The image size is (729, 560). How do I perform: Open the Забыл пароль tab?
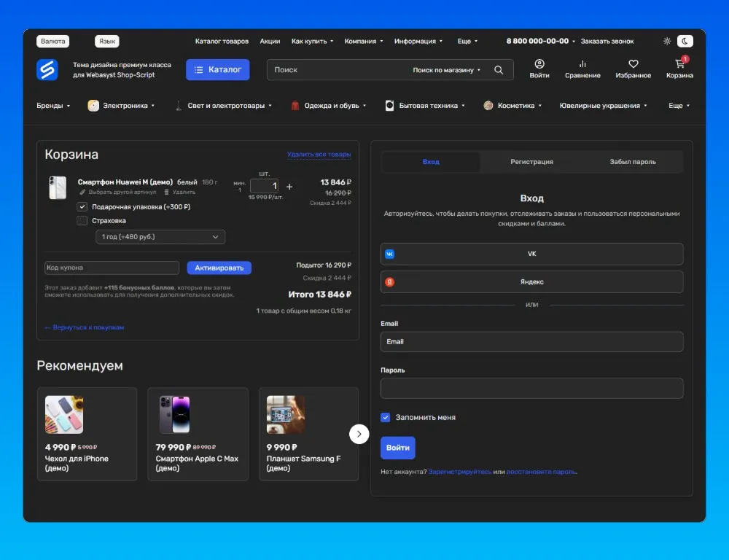pyautogui.click(x=632, y=162)
